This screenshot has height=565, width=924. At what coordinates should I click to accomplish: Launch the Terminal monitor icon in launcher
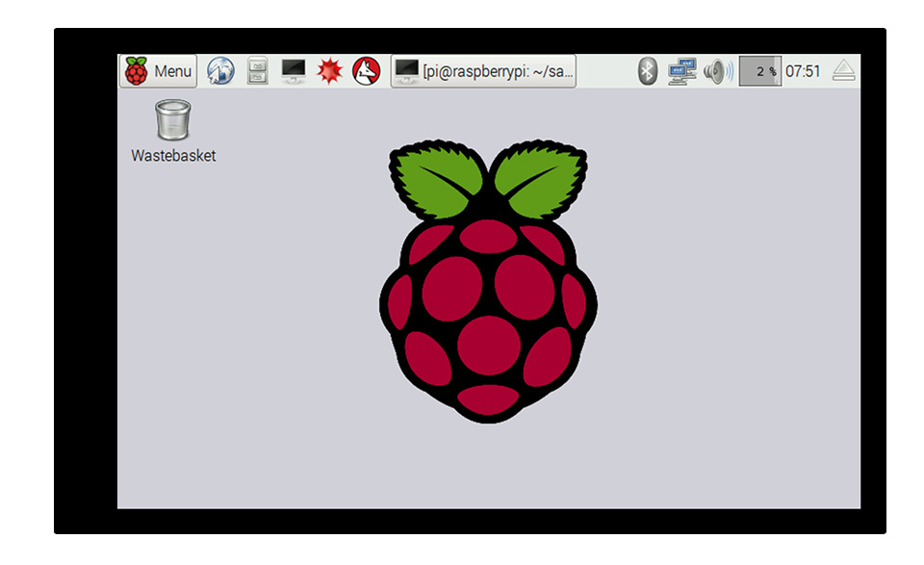pos(294,71)
